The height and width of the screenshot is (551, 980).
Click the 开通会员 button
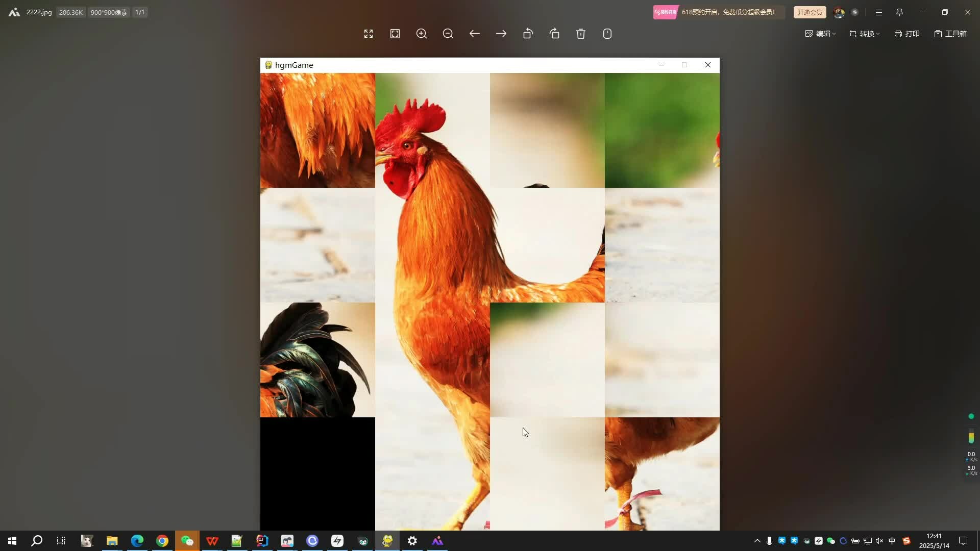point(810,12)
